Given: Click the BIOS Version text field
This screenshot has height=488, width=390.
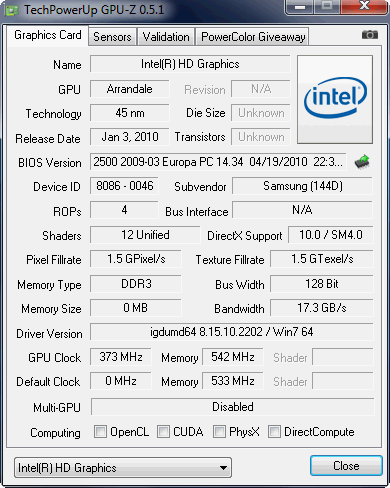Looking at the screenshot, I should pyautogui.click(x=218, y=162).
